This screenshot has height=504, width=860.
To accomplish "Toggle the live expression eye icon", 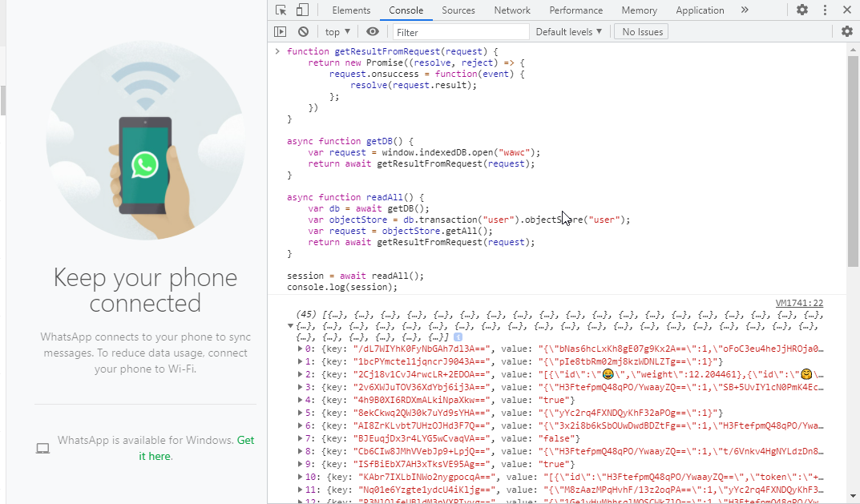I will [x=373, y=32].
